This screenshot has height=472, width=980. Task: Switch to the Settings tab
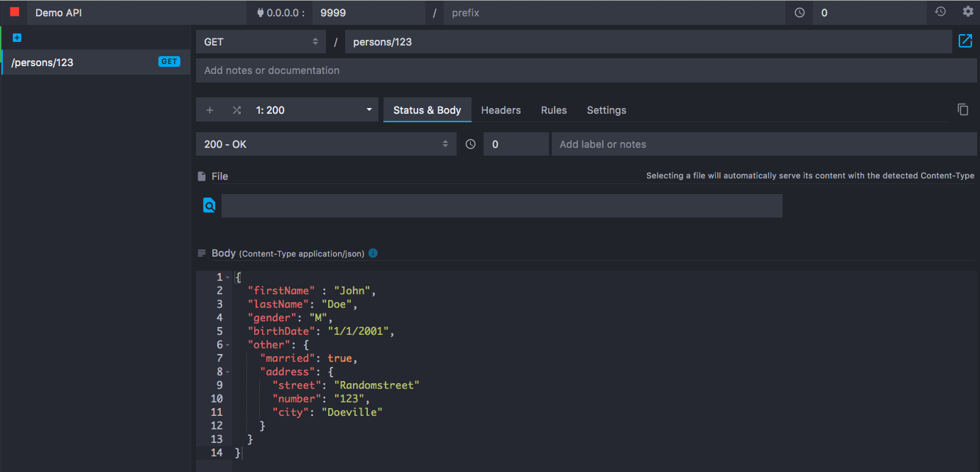click(x=606, y=110)
